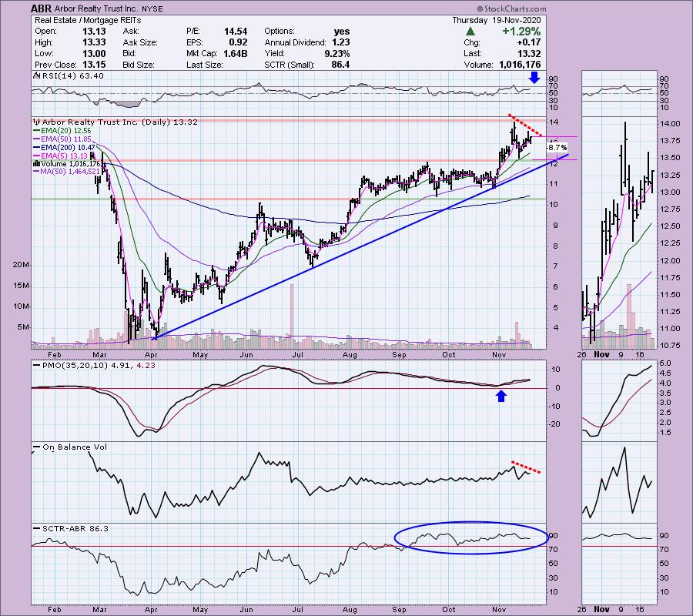Click the date Thursday 19-Nov-2020
The width and height of the screenshot is (693, 616).
(x=497, y=20)
